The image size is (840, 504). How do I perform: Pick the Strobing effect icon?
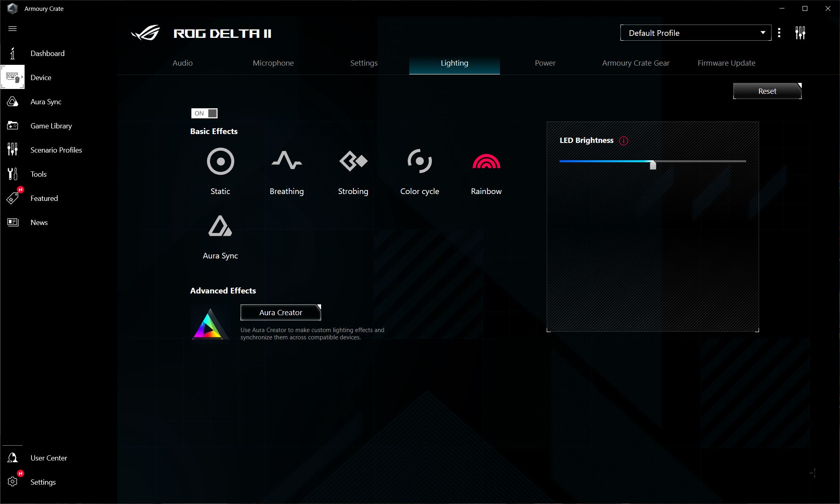click(353, 161)
